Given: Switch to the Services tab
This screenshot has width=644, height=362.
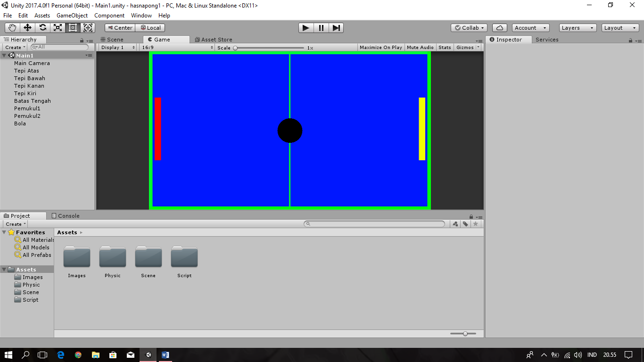Looking at the screenshot, I should 547,40.
